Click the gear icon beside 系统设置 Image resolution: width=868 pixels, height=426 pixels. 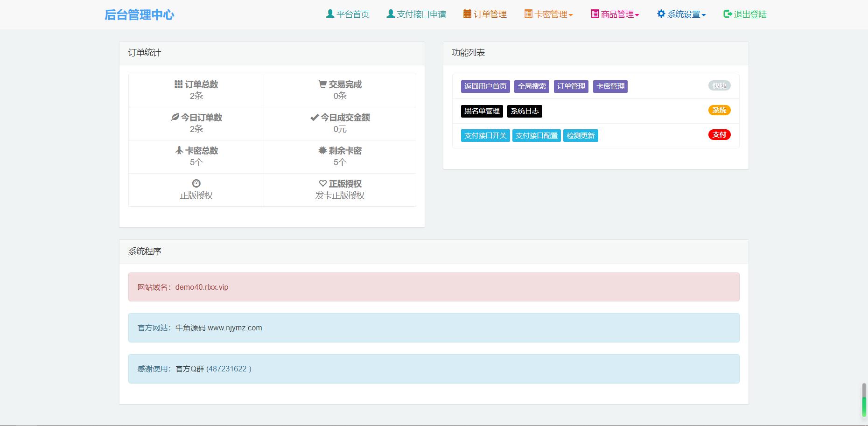[x=660, y=14]
